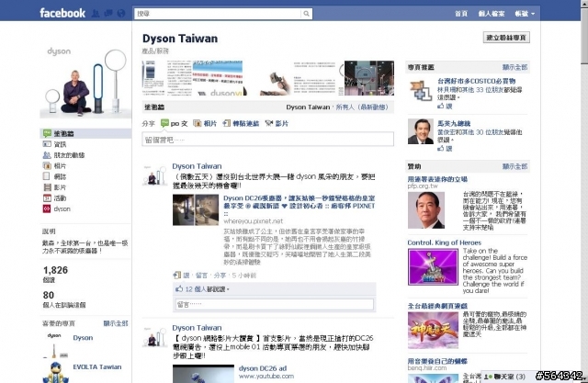
Task: Click share link under first post
Action: [x=220, y=276]
